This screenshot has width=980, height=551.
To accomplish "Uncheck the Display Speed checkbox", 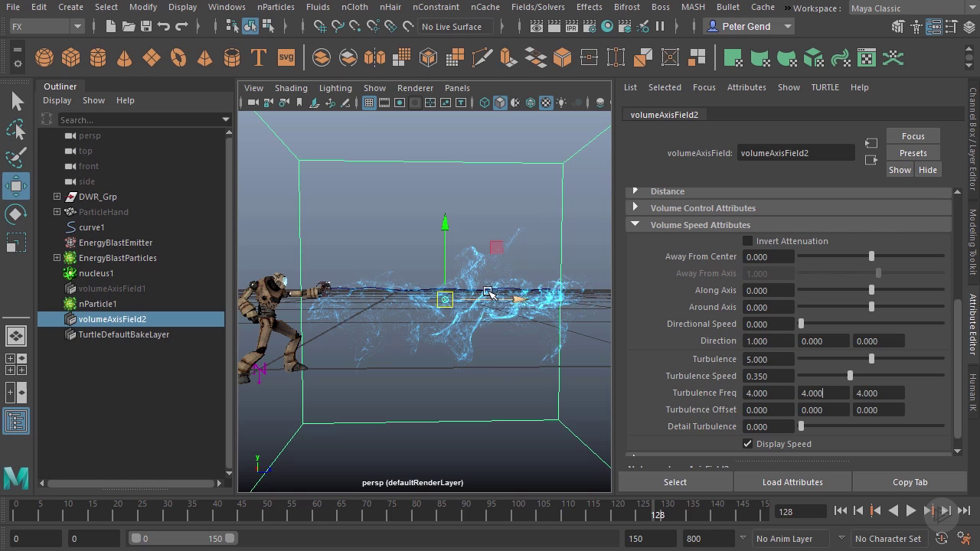I will click(747, 444).
